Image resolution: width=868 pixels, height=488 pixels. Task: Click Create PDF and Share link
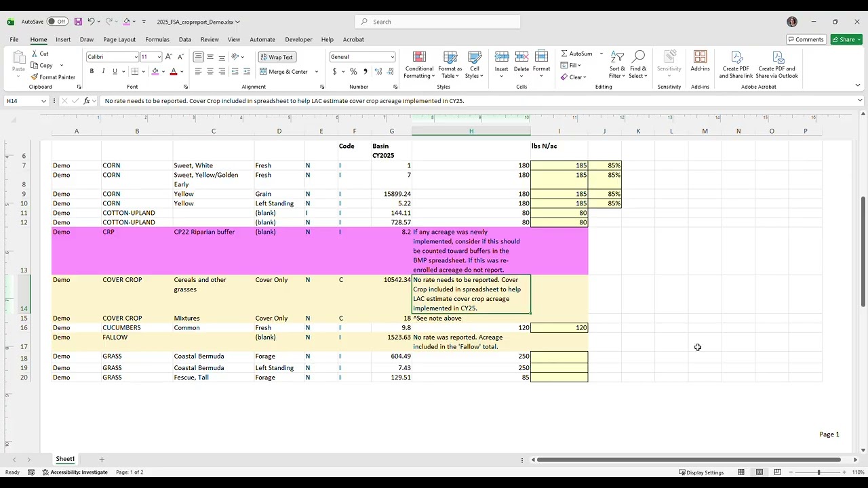(x=736, y=65)
